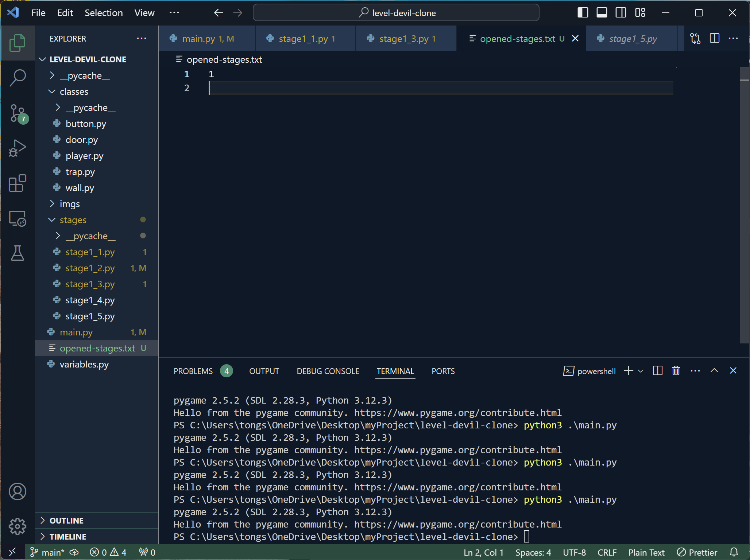The image size is (750, 560).
Task: Open the Selection menu
Action: (x=104, y=13)
